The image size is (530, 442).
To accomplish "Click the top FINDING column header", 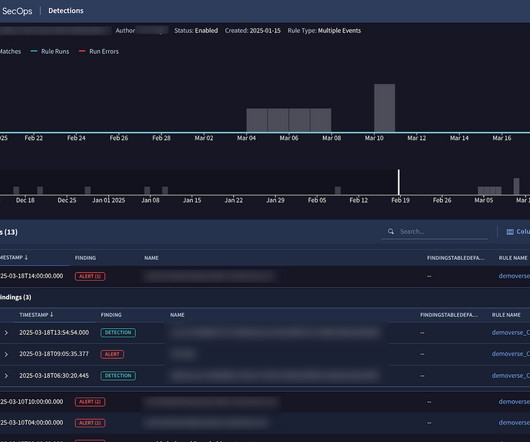I will point(85,258).
